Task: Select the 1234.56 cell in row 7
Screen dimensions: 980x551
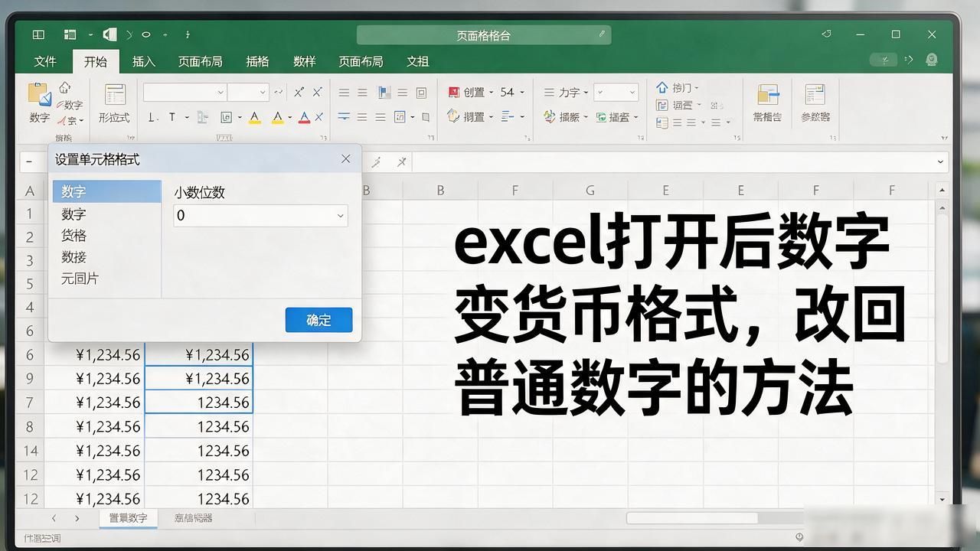Action: pos(199,403)
